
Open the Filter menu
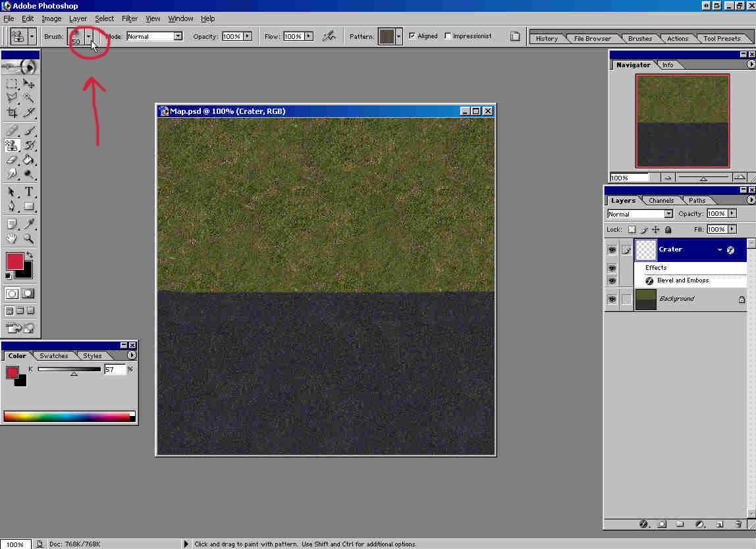pyautogui.click(x=129, y=18)
